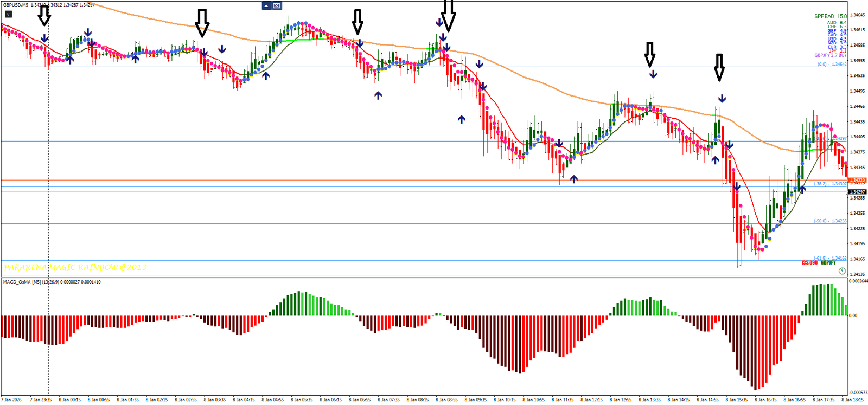868x405 pixels.
Task: Click the MACD_OsMA indicator label
Action: tap(22, 282)
